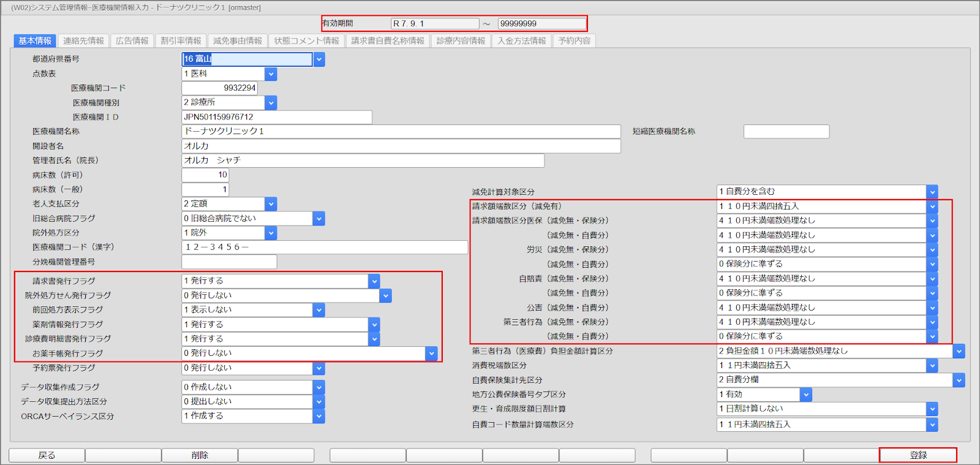980x465 pixels.
Task: Focus the 短縮医療機関名称 field
Action: (786, 132)
